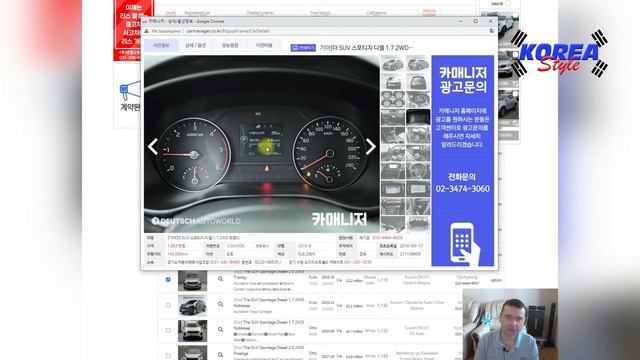
Task: Show the next car photo with right arrow
Action: [x=371, y=147]
